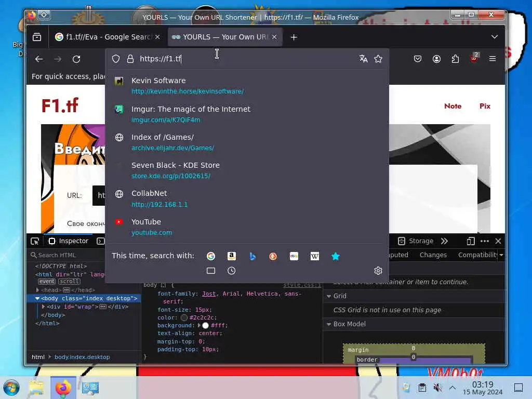Viewport: 532px width, 399px height.
Task: Toggle muted volume tray icon
Action: tap(437, 388)
